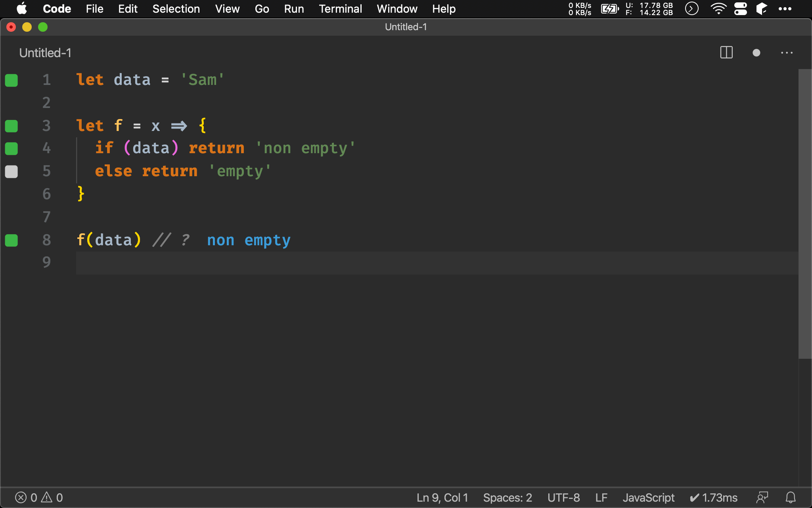The width and height of the screenshot is (812, 508).
Task: Click the 'data' variable on line 1
Action: tap(132, 80)
